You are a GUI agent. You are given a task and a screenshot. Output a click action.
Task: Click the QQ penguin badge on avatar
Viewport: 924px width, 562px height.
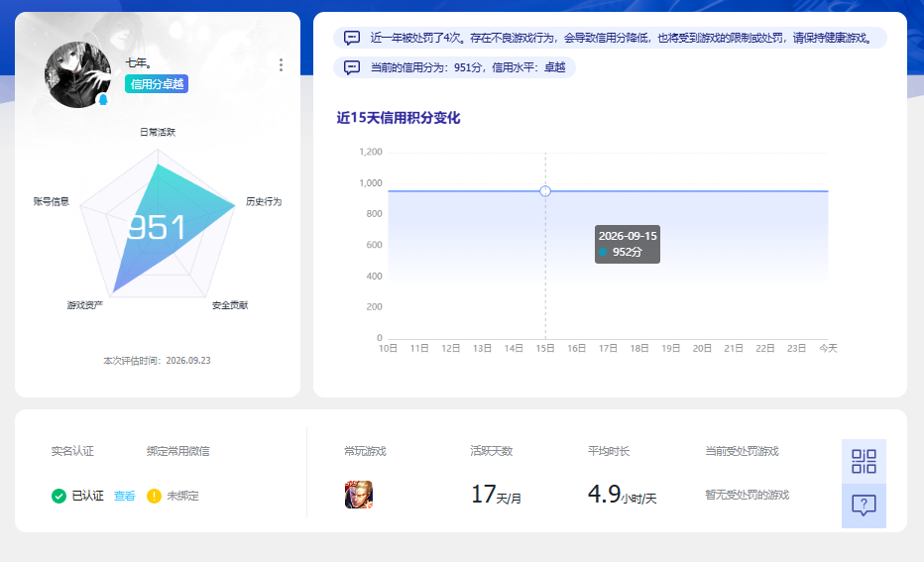103,99
